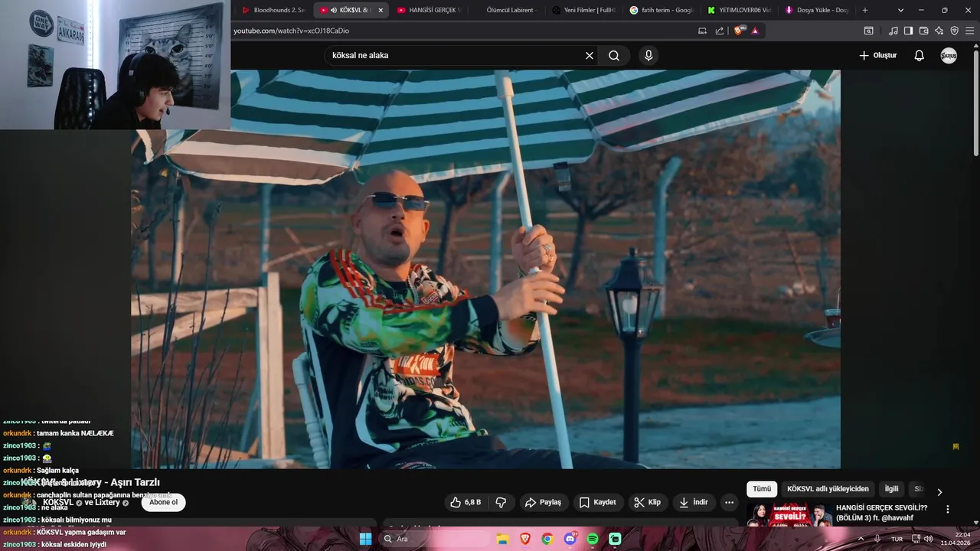Share the video via Paylaş
This screenshot has width=980, height=551.
(x=543, y=502)
